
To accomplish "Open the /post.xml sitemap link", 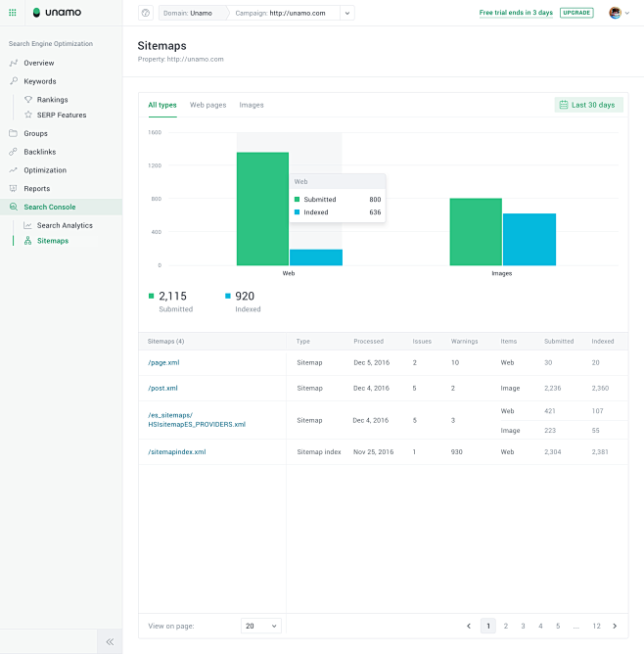I will point(163,388).
